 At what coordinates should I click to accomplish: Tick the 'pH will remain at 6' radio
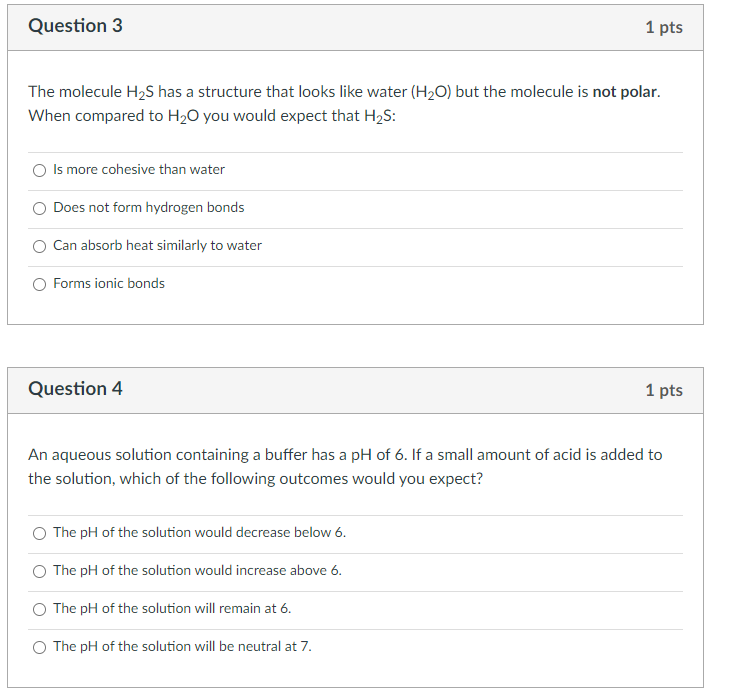pos(39,609)
